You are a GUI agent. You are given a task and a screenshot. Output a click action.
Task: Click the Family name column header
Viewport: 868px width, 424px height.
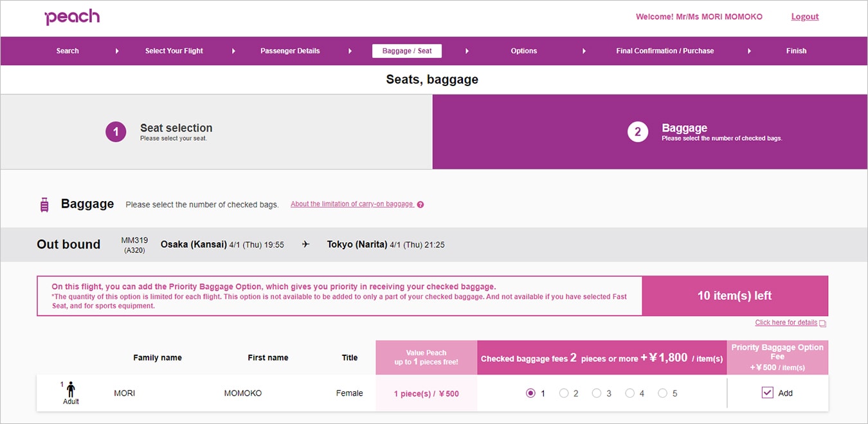[x=158, y=358]
